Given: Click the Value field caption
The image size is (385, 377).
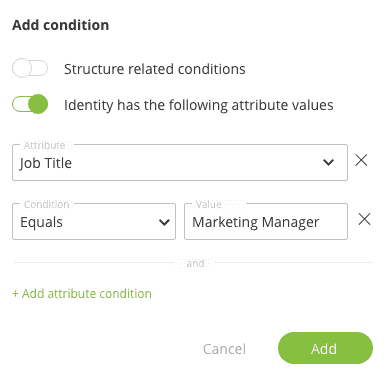Looking at the screenshot, I should tap(208, 204).
